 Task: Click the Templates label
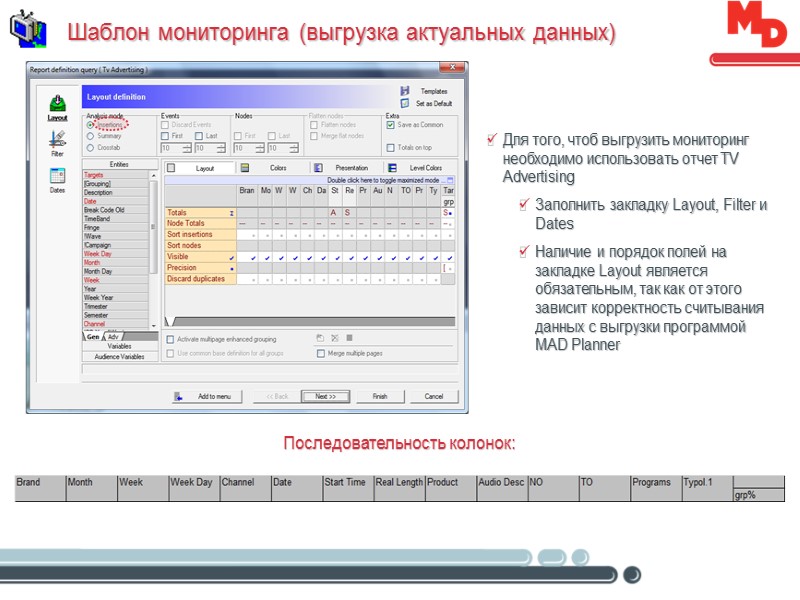pyautogui.click(x=434, y=91)
